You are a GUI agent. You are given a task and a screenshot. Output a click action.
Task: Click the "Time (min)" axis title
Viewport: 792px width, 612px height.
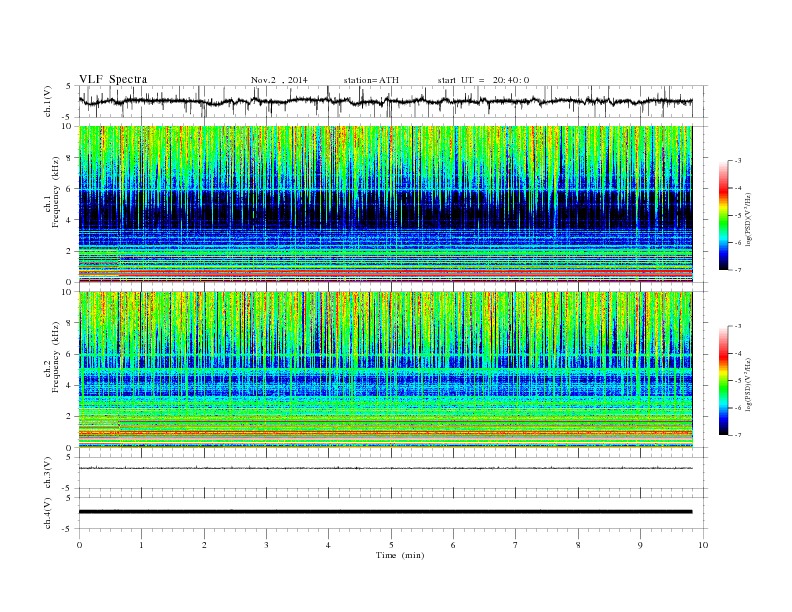pyautogui.click(x=400, y=555)
